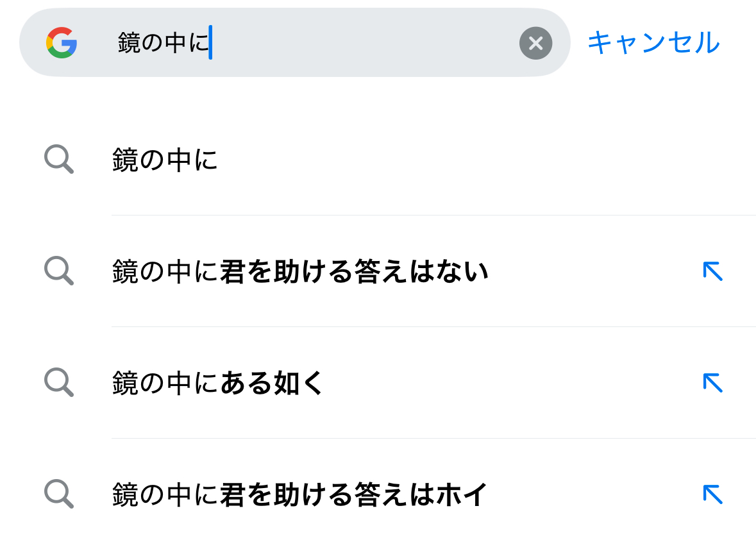The height and width of the screenshot is (540, 756).
Task: Place cursor at end of search text
Action: coord(211,43)
